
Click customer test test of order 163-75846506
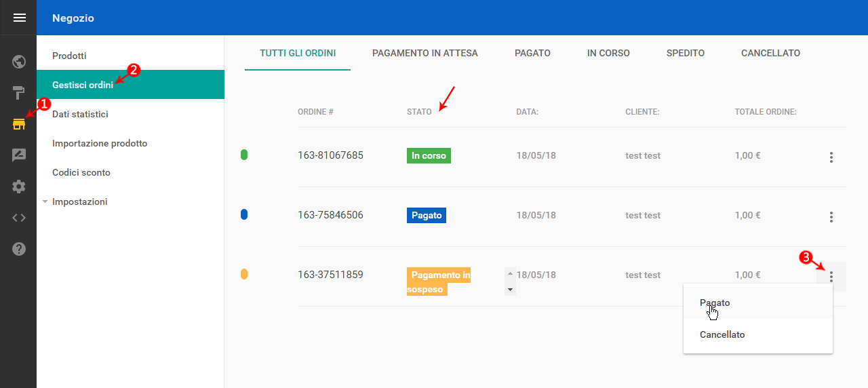point(643,215)
